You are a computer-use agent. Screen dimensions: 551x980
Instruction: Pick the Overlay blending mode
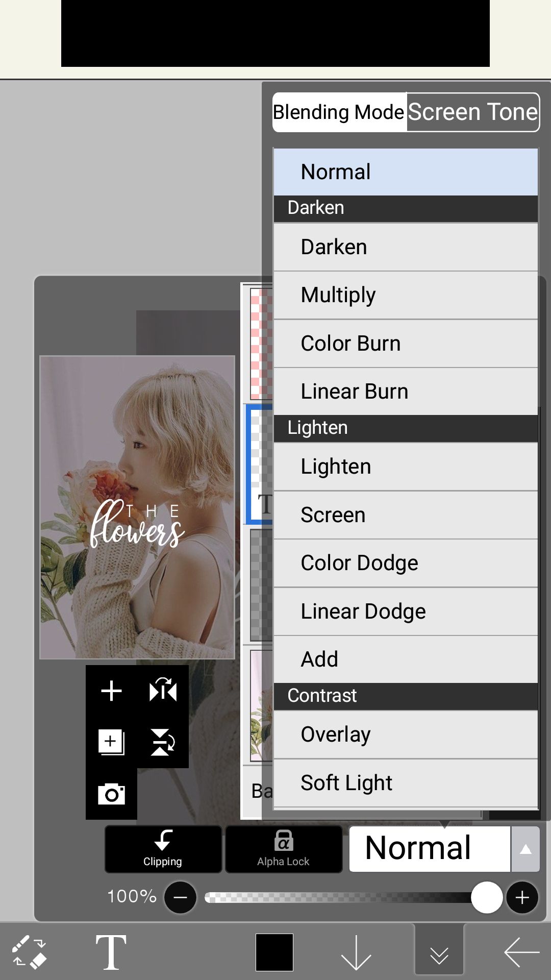click(x=406, y=734)
